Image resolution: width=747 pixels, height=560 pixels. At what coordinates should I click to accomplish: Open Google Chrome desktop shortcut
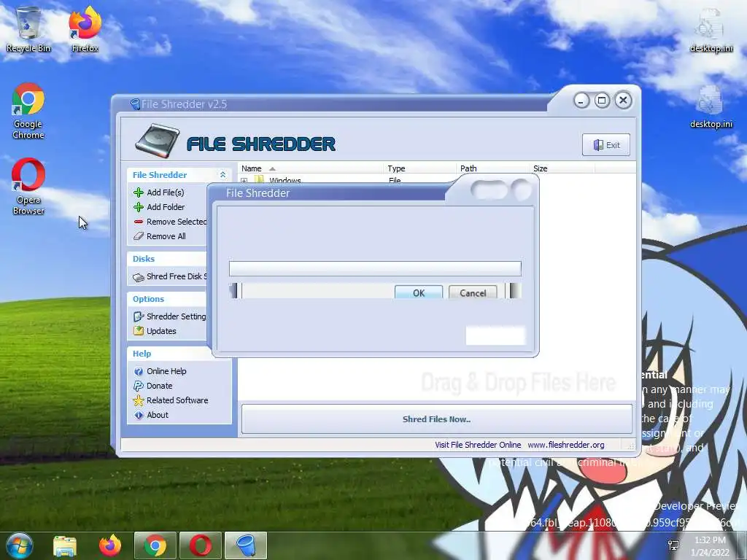[28, 112]
